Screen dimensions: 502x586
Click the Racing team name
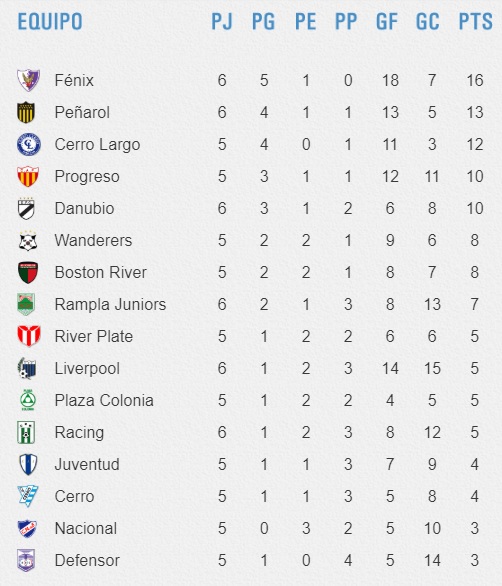(x=79, y=433)
